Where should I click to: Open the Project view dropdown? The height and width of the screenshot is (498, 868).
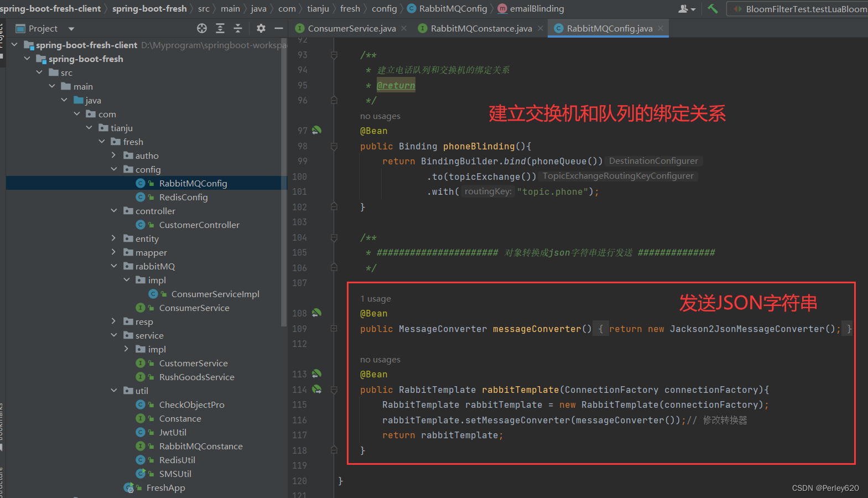tap(71, 29)
